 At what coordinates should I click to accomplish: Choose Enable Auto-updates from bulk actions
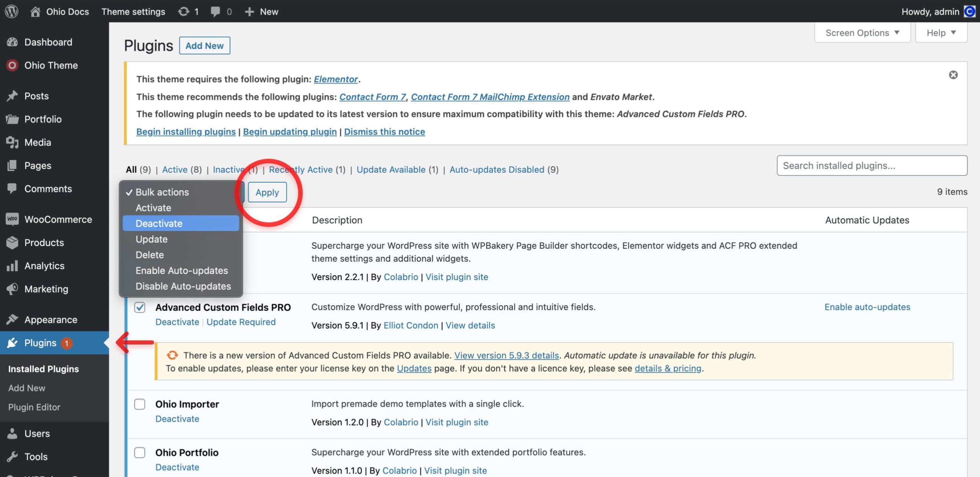pos(181,270)
